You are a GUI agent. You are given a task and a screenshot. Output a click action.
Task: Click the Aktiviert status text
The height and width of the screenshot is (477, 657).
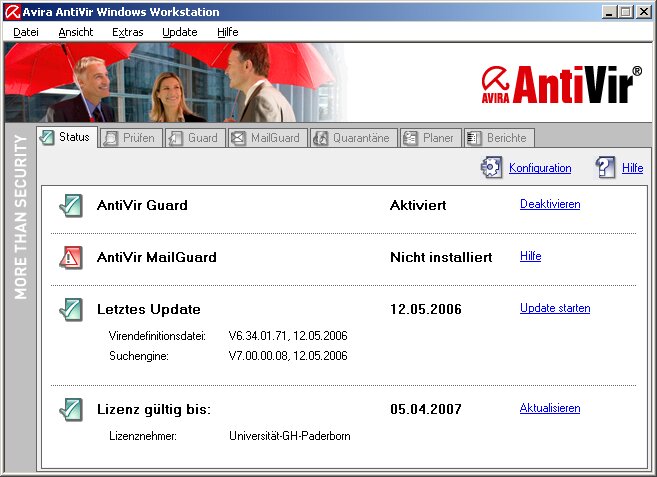coord(418,205)
